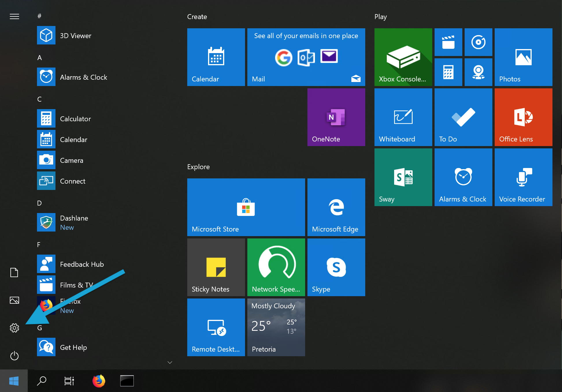Open Documents from the Start sidebar
Viewport: 562px width, 392px height.
(14, 272)
